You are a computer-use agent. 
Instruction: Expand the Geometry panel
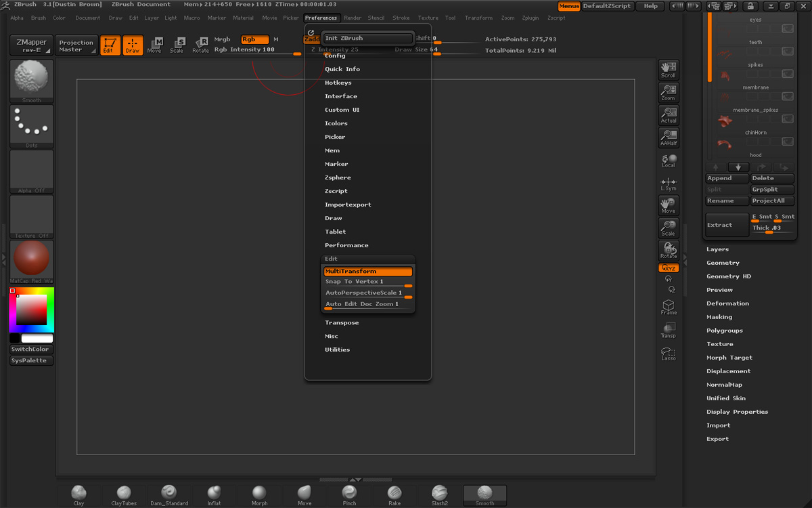(x=723, y=262)
